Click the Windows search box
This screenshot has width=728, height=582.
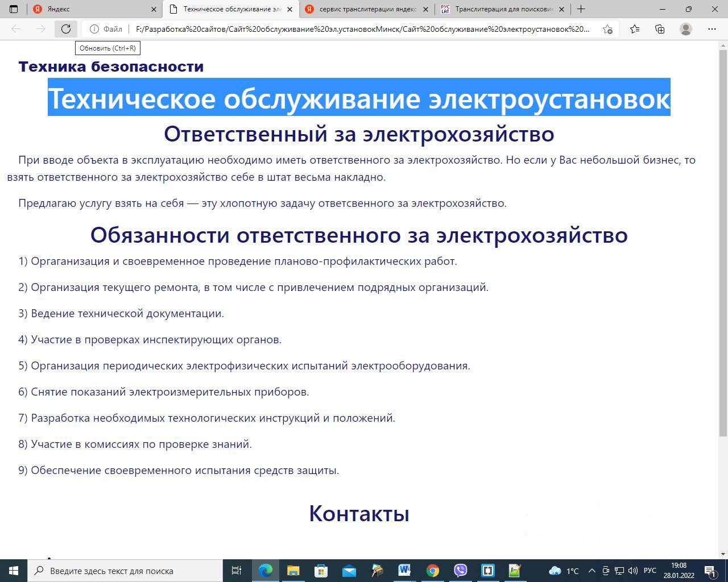(125, 571)
